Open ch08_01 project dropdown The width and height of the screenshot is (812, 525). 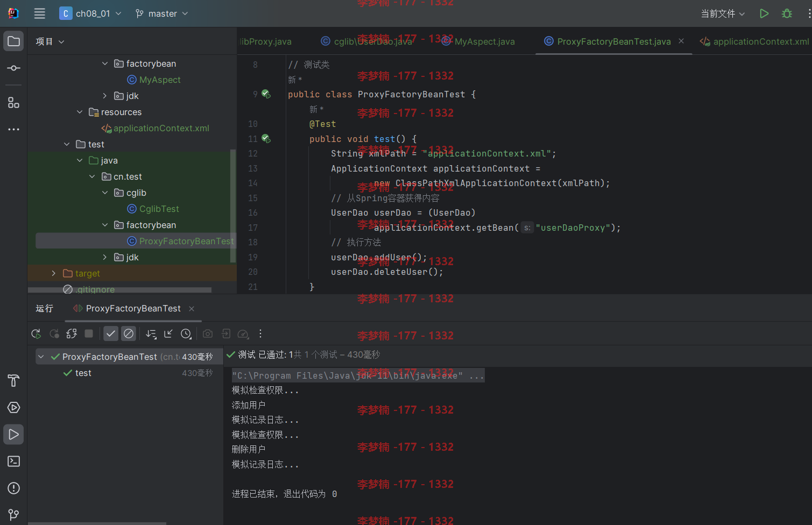click(x=90, y=13)
